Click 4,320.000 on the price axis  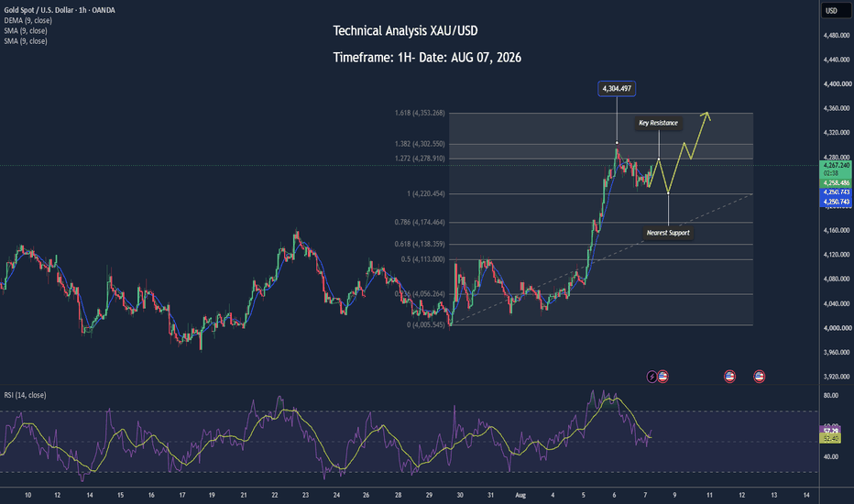point(838,132)
